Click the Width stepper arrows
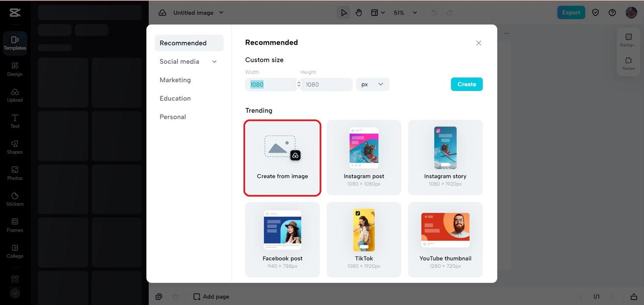 click(299, 85)
